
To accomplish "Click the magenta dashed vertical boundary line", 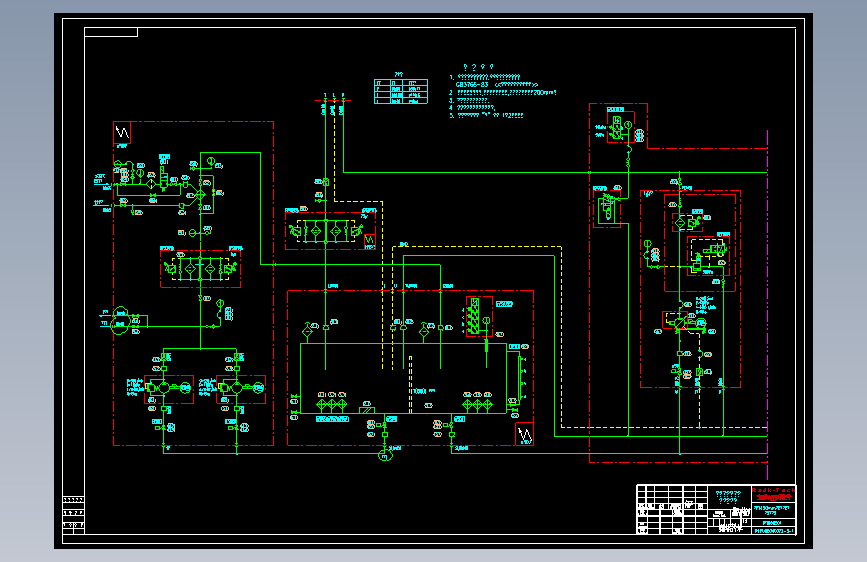I will click(767, 304).
